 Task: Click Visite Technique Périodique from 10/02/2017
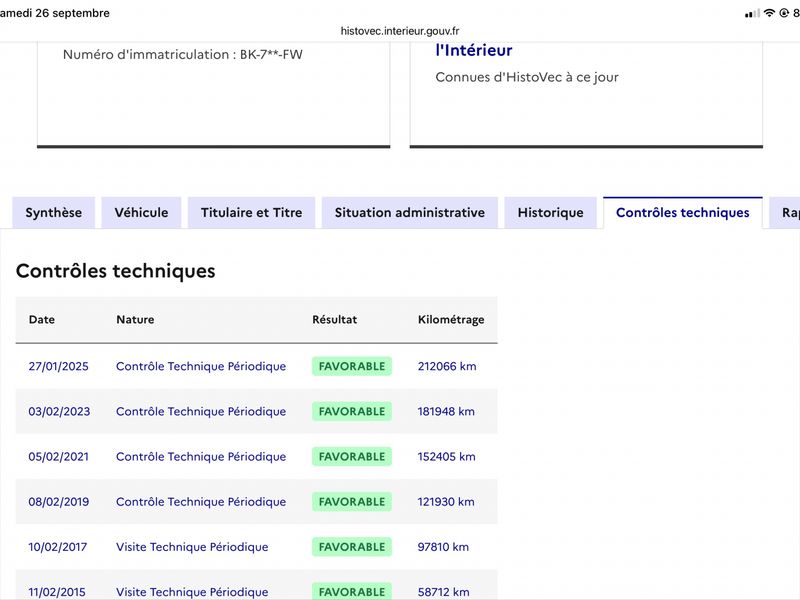(192, 547)
